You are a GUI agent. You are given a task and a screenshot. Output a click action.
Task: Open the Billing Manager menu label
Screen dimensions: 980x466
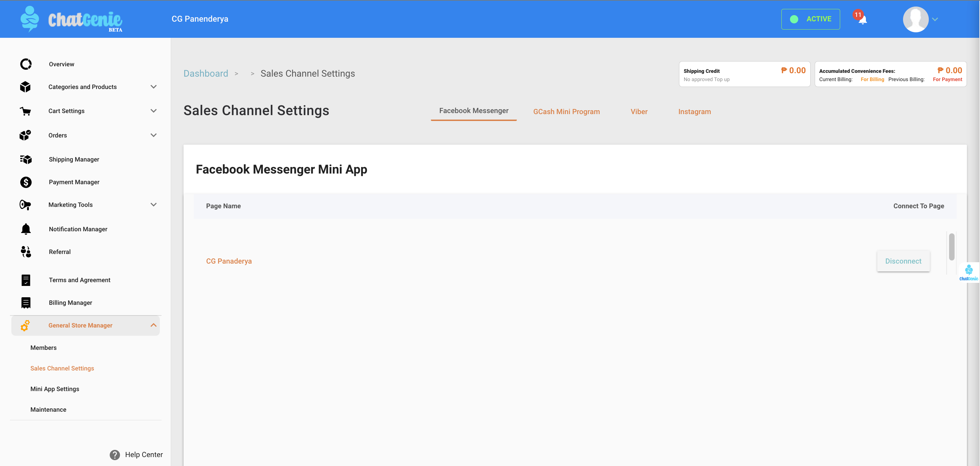click(x=70, y=303)
